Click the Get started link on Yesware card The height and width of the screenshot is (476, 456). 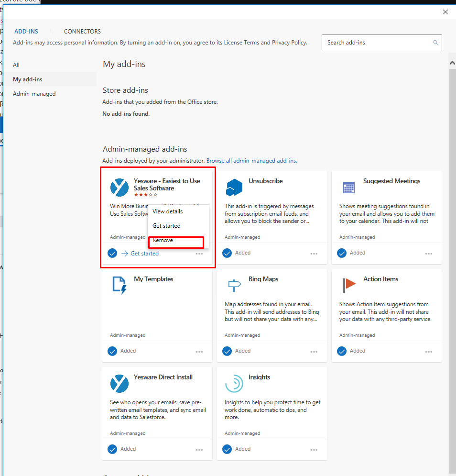point(144,254)
